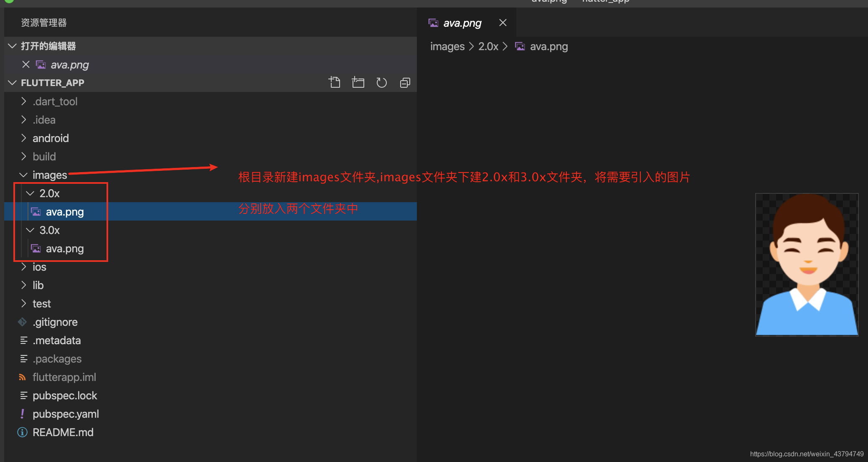This screenshot has height=462, width=868.
Task: Open the 2.0x breadcrumb in editor
Action: click(488, 46)
